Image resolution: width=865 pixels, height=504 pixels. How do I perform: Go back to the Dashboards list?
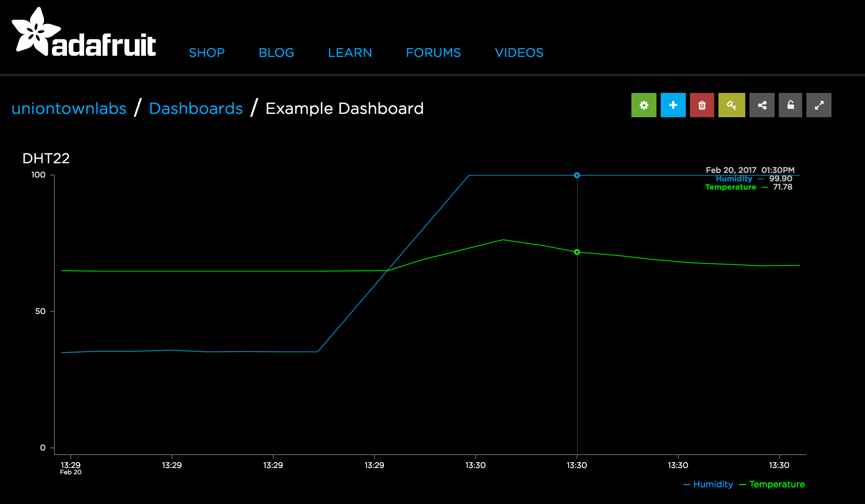coord(196,108)
